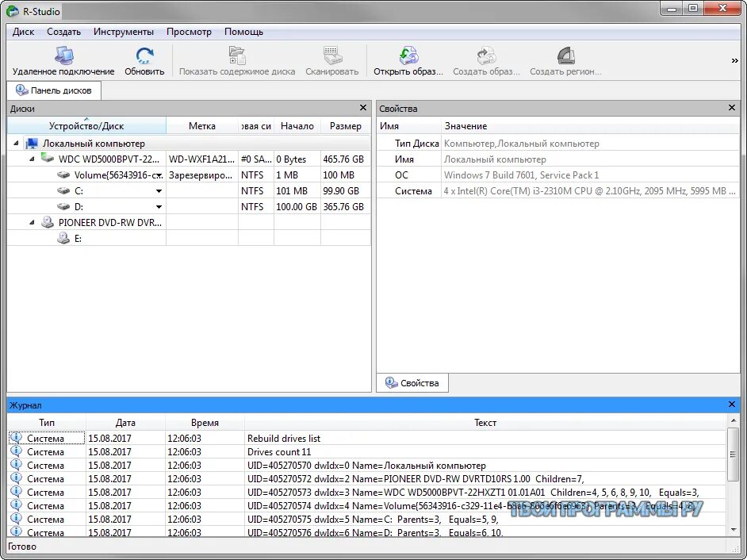
Task: Collapse the PIONEER DVD-RW drive node
Action: click(x=32, y=222)
